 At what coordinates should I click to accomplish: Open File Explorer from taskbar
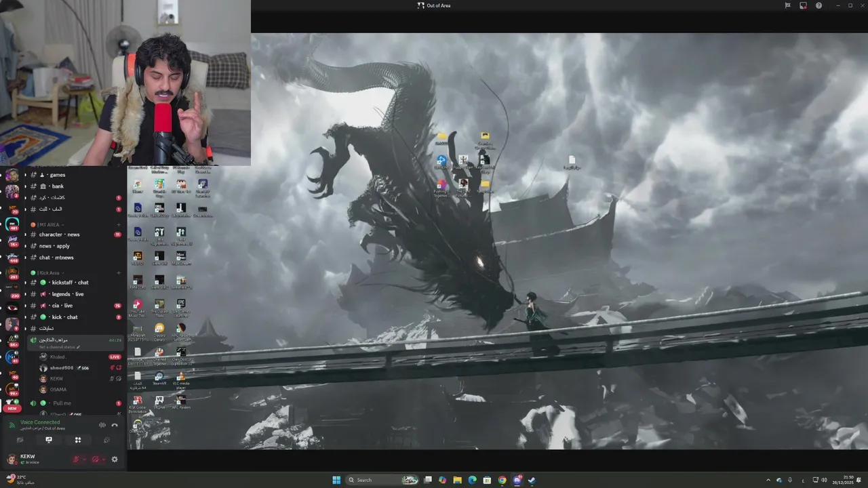point(458,480)
